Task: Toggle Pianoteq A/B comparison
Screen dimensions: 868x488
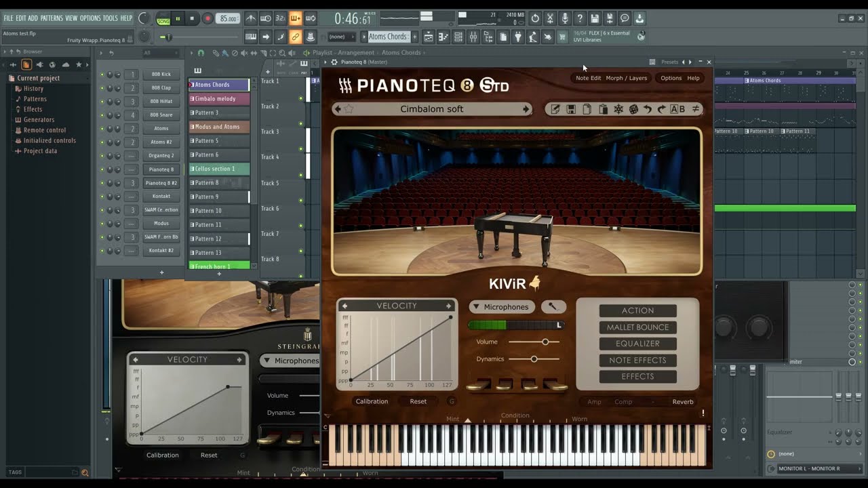Action: (677, 109)
